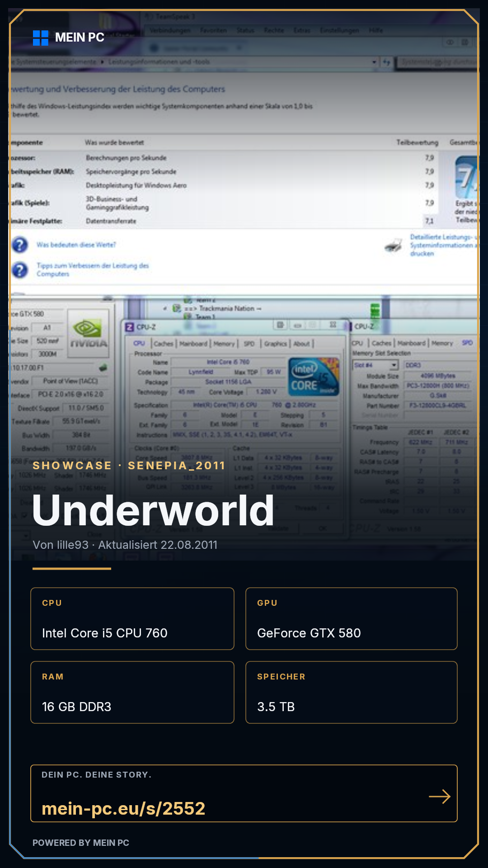This screenshot has height=868, width=488.
Task: Select the SPEICHER card showing 3.5 TB
Action: tap(352, 692)
